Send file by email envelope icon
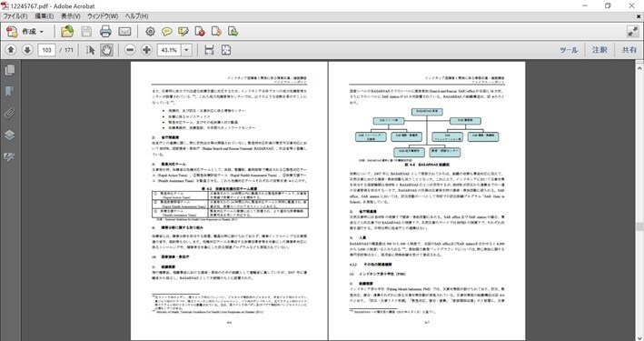The image size is (644, 341). click(124, 32)
